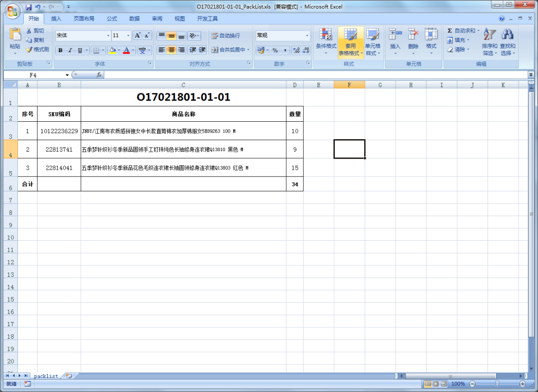Viewport: 538px width, 392px height.
Task: Open the 公式 (Formulas) ribbon tab
Action: pyautogui.click(x=112, y=18)
